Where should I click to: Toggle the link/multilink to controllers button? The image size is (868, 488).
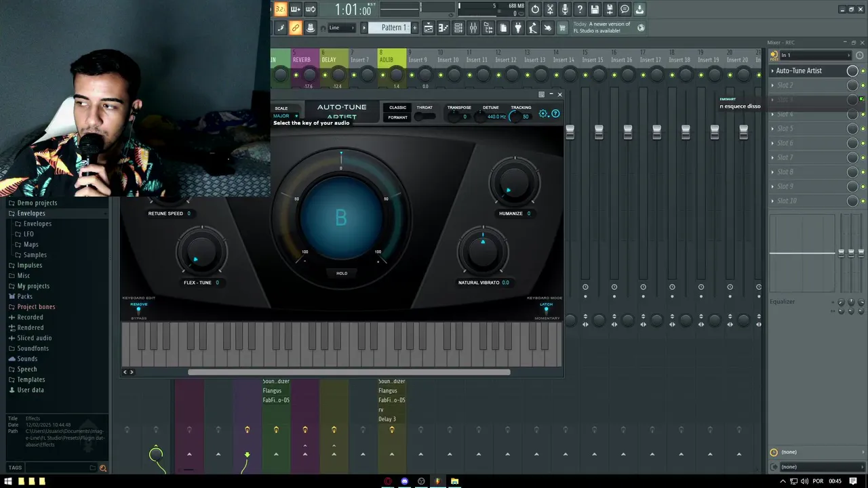[295, 28]
